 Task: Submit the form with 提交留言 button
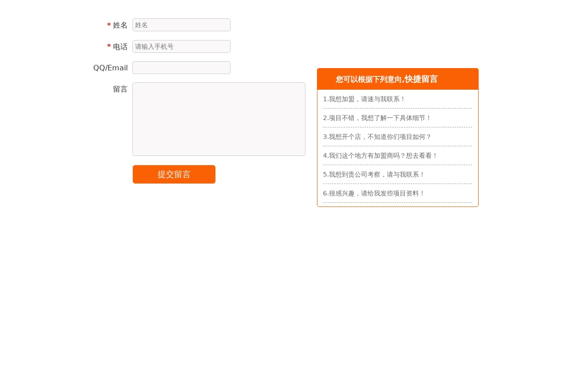[x=174, y=174]
